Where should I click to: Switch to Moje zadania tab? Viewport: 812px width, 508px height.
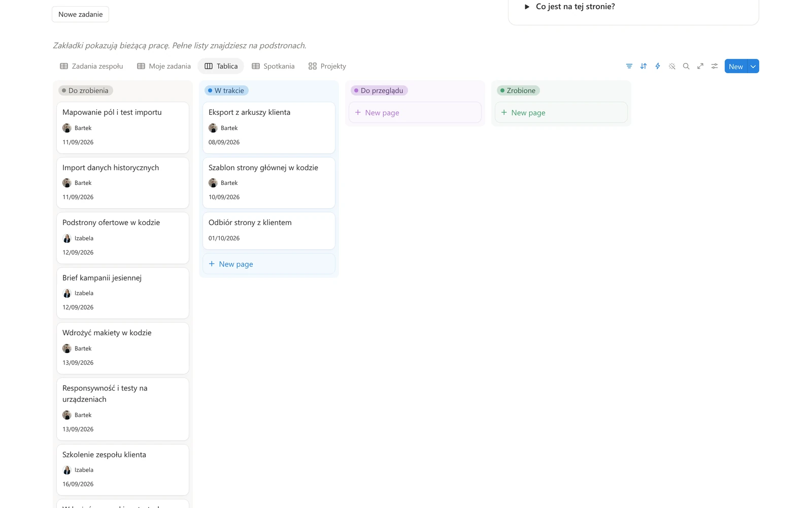[164, 66]
